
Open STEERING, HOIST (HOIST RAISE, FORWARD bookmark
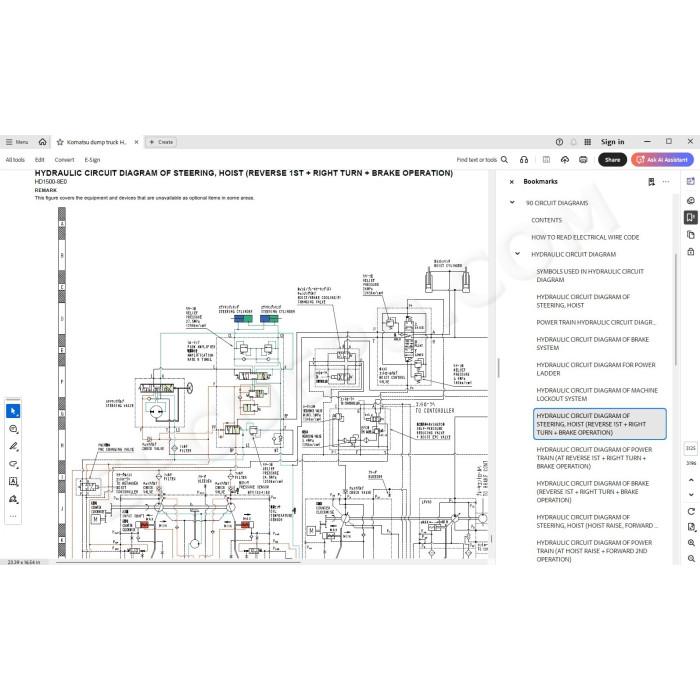pyautogui.click(x=597, y=521)
